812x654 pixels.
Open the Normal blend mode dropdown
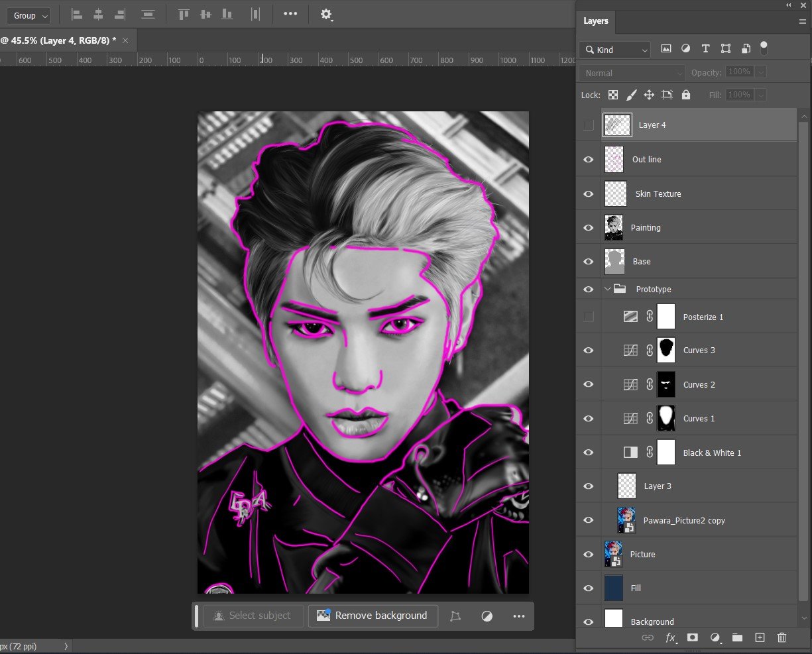click(632, 73)
